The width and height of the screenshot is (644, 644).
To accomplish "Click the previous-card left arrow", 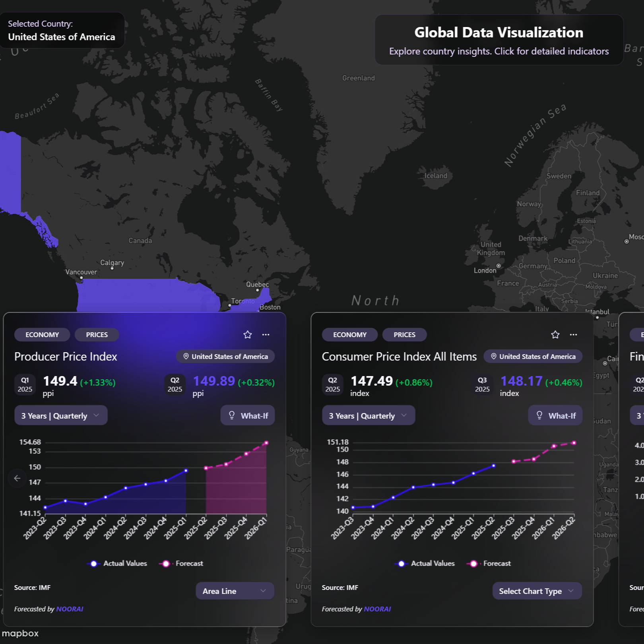I will point(17,478).
